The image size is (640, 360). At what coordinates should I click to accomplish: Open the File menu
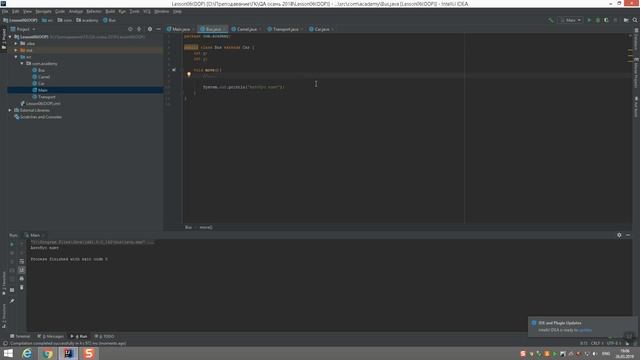5,11
